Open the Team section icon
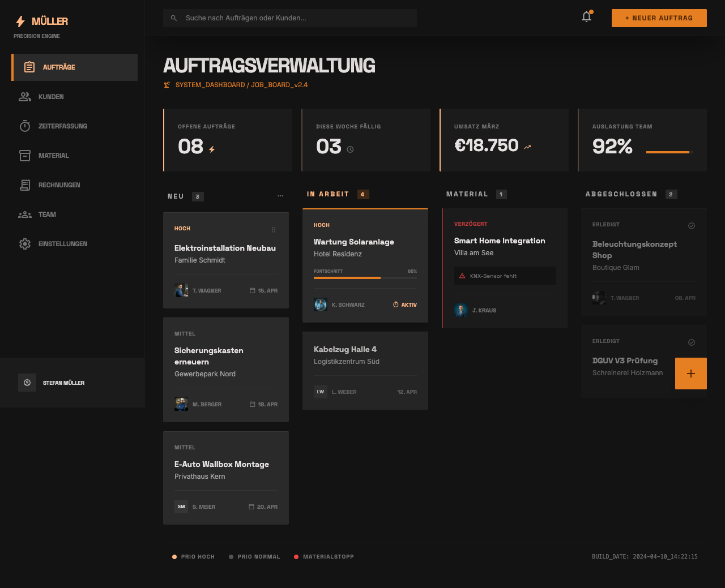725x588 pixels. pyautogui.click(x=25, y=214)
